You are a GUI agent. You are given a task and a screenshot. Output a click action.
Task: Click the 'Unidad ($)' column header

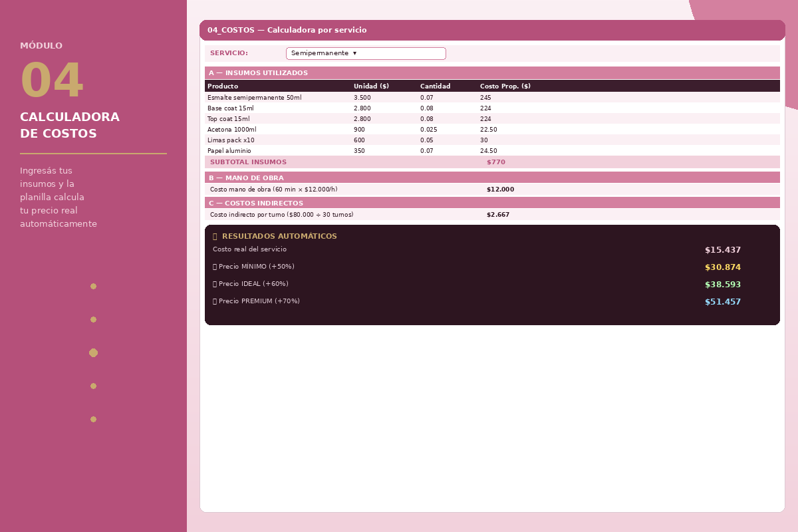point(371,86)
